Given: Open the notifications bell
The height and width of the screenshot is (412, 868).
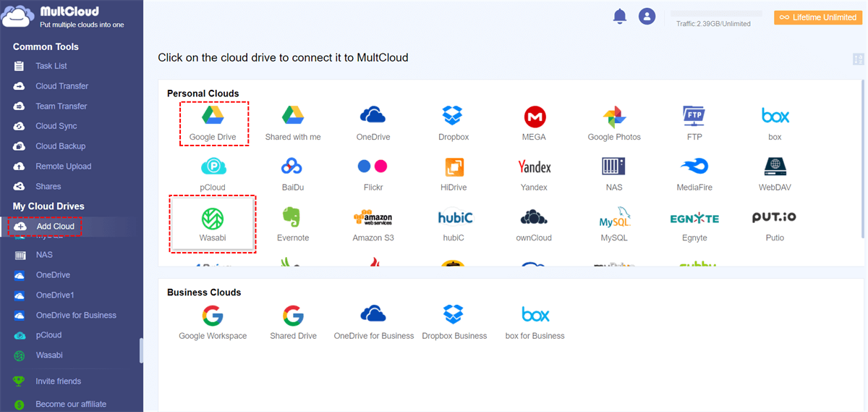Looking at the screenshot, I should (x=620, y=16).
